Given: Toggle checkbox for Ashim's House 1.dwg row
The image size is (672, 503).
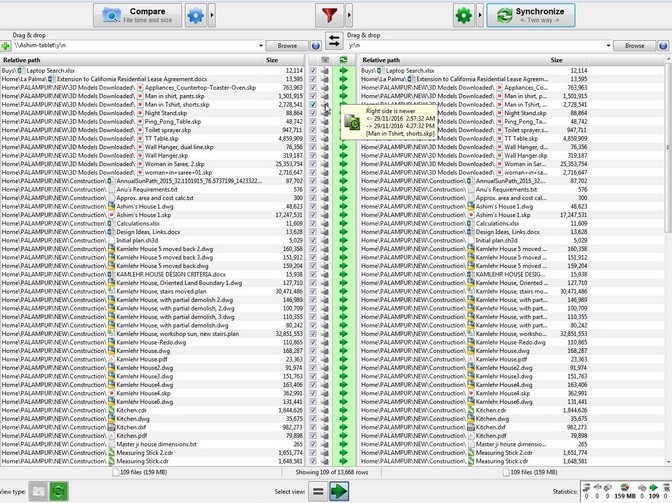Looking at the screenshot, I should coord(313,207).
